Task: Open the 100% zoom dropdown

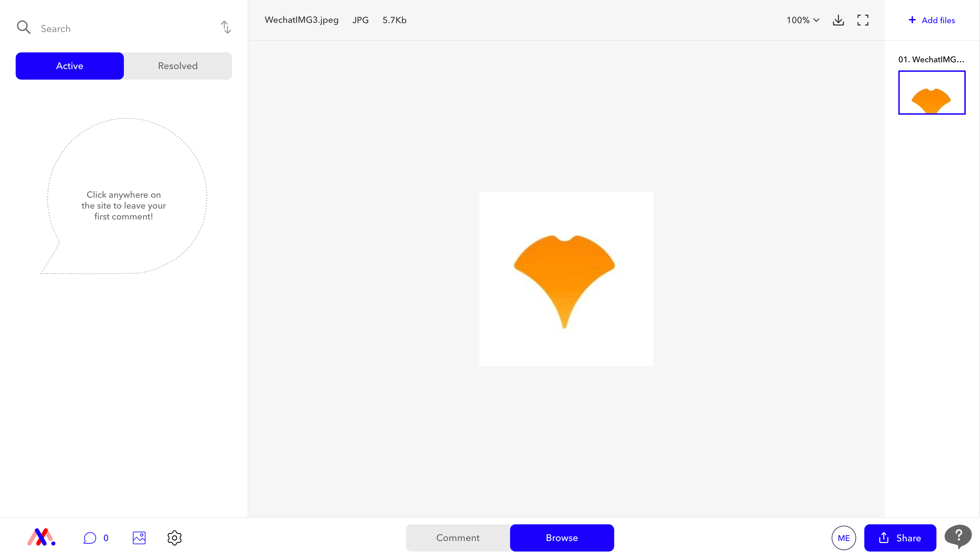Action: (x=803, y=20)
